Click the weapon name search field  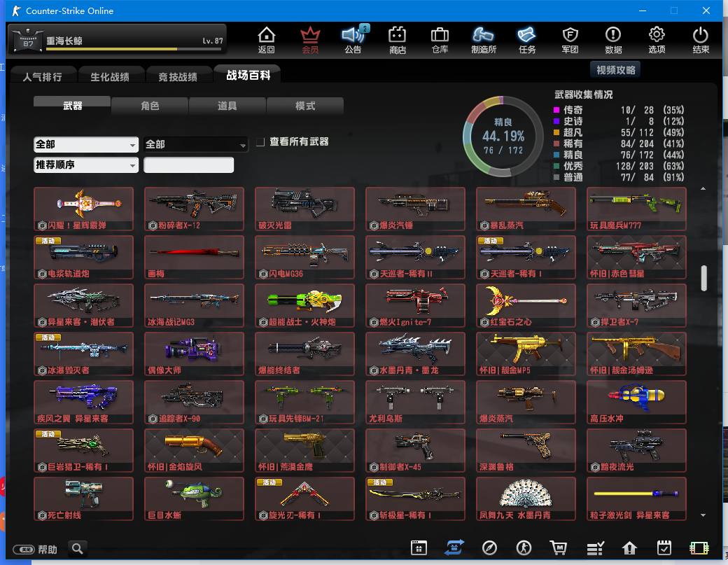188,165
